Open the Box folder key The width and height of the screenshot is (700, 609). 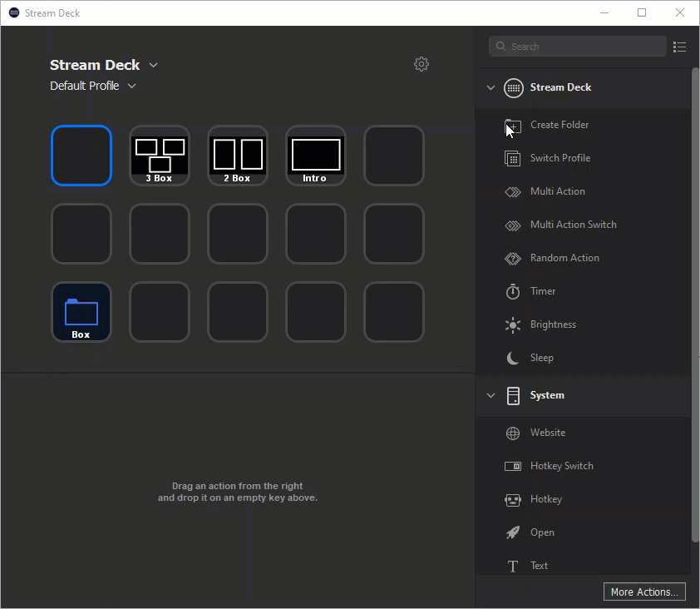pos(81,312)
